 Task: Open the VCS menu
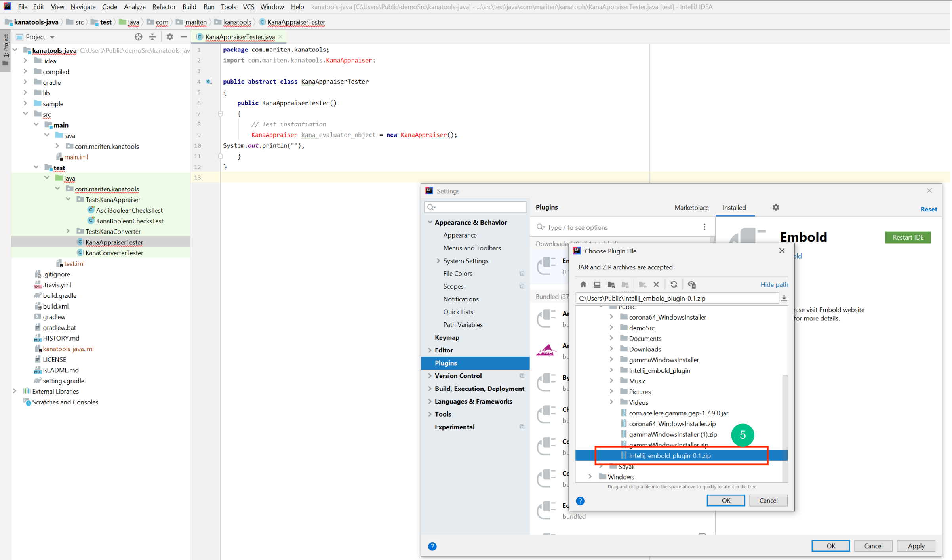click(x=248, y=7)
